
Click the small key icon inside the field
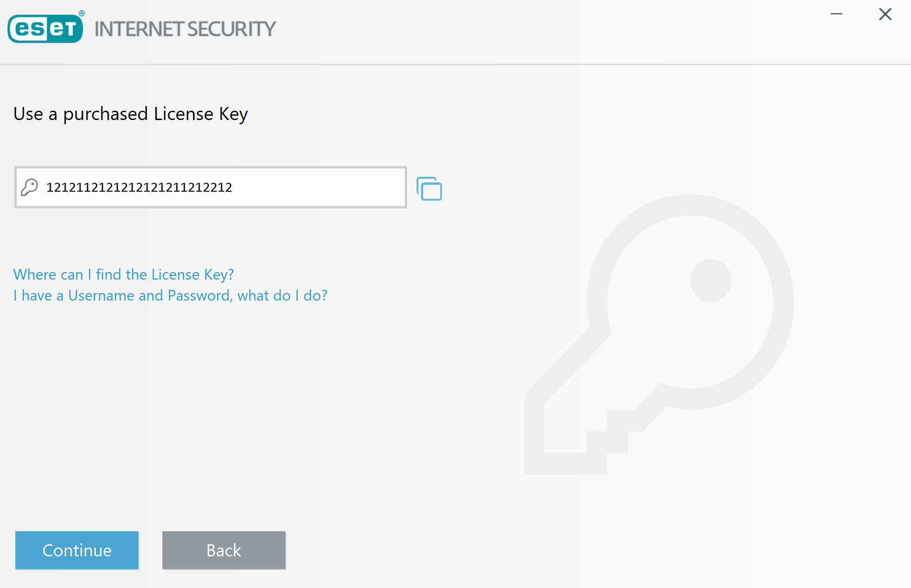pyautogui.click(x=30, y=187)
